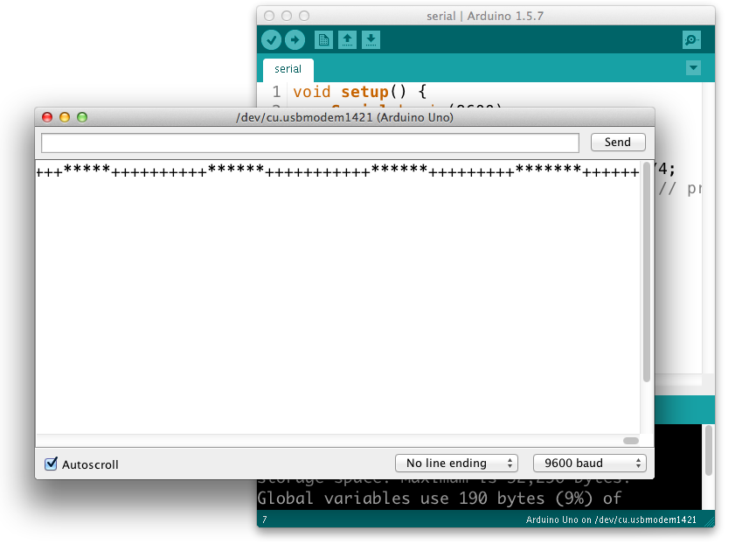Select the serial sketch tab
This screenshot has width=756, height=544.
(288, 69)
